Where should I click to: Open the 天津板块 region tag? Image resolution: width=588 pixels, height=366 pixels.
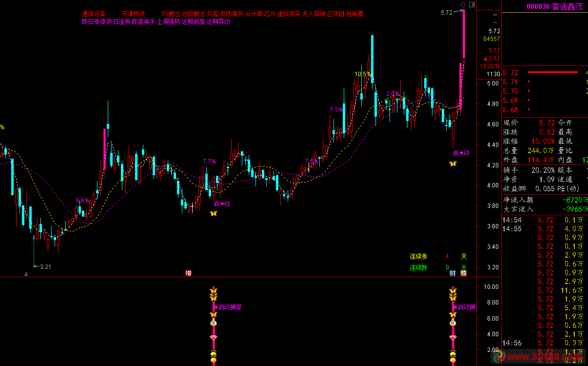coord(134,14)
